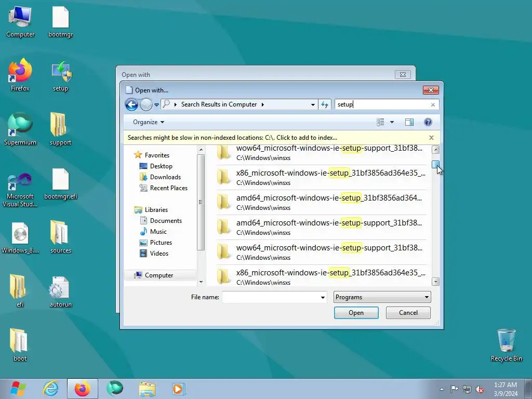Click the Windows Start button
The width and height of the screenshot is (532, 399).
click(x=18, y=389)
